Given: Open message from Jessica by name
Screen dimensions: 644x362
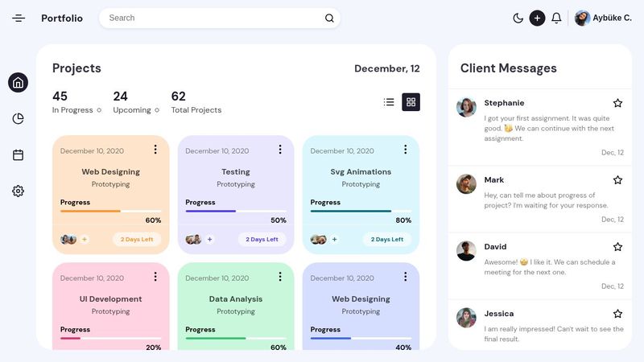Looking at the screenshot, I should point(499,314).
